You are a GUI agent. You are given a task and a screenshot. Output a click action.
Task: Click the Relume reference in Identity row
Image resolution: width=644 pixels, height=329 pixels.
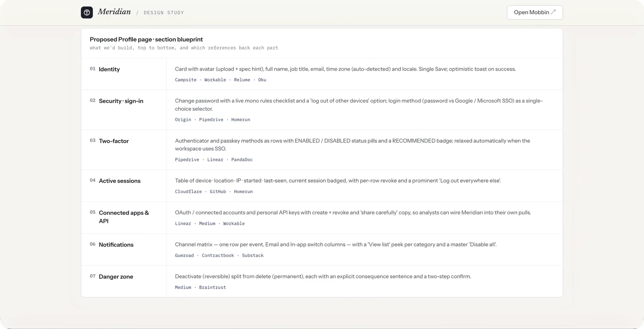pyautogui.click(x=242, y=80)
